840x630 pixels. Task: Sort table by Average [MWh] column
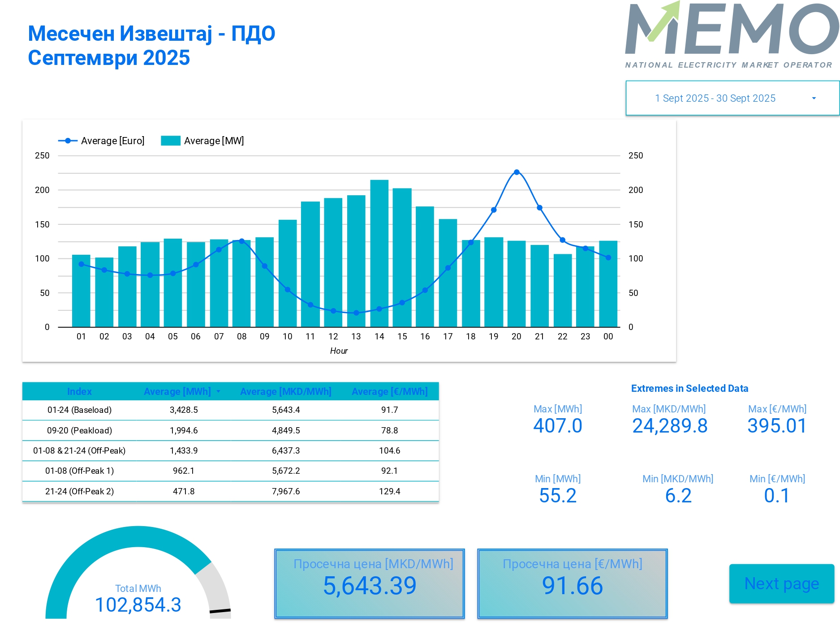pos(177,391)
